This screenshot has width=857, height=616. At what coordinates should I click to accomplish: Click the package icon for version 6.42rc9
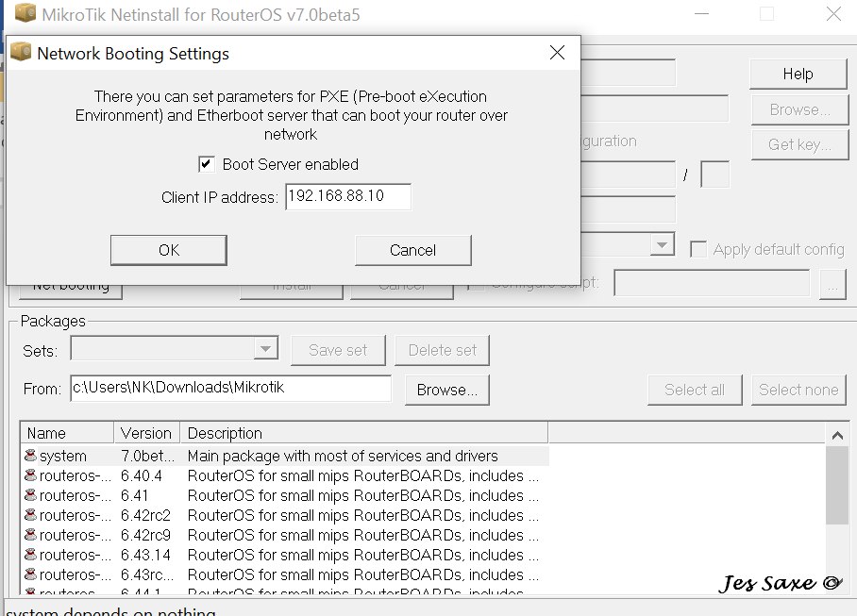tap(30, 534)
